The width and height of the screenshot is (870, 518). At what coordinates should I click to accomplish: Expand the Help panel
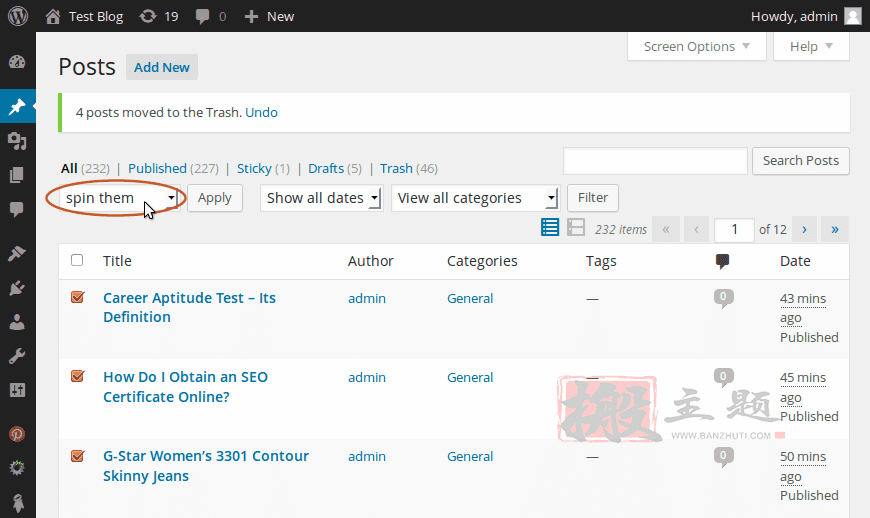coord(811,47)
